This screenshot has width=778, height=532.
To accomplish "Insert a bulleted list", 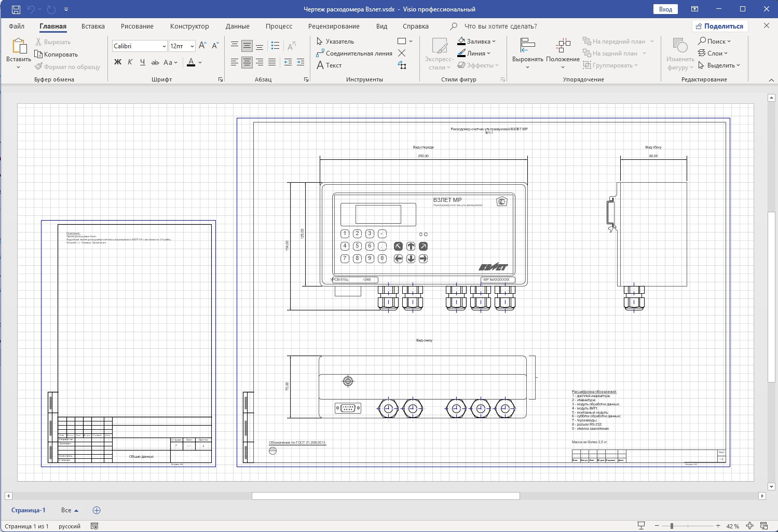I will click(x=276, y=46).
